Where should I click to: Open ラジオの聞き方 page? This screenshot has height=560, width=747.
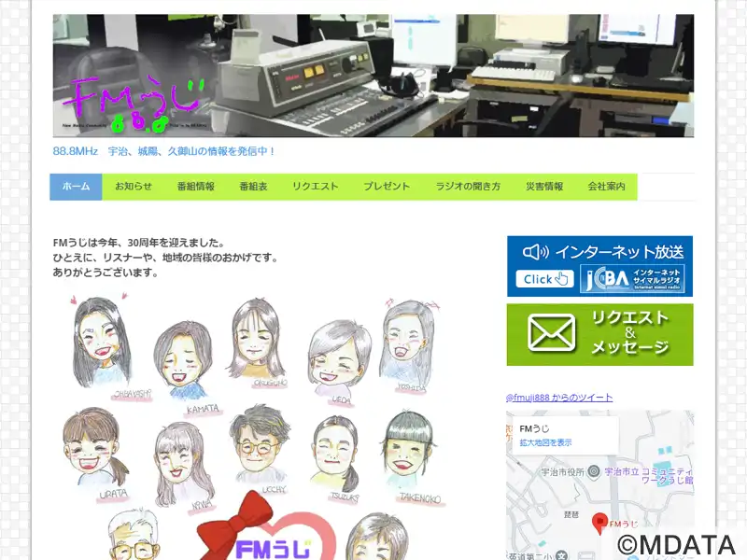tap(468, 187)
